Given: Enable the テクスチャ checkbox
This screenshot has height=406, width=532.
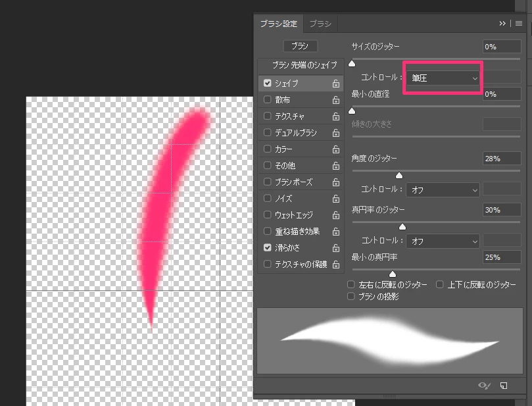Looking at the screenshot, I should (268, 116).
